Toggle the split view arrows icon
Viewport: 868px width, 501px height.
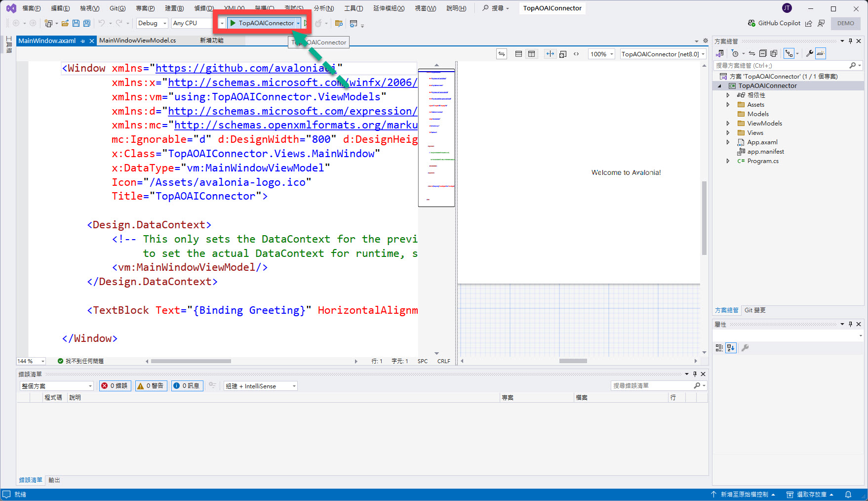550,54
